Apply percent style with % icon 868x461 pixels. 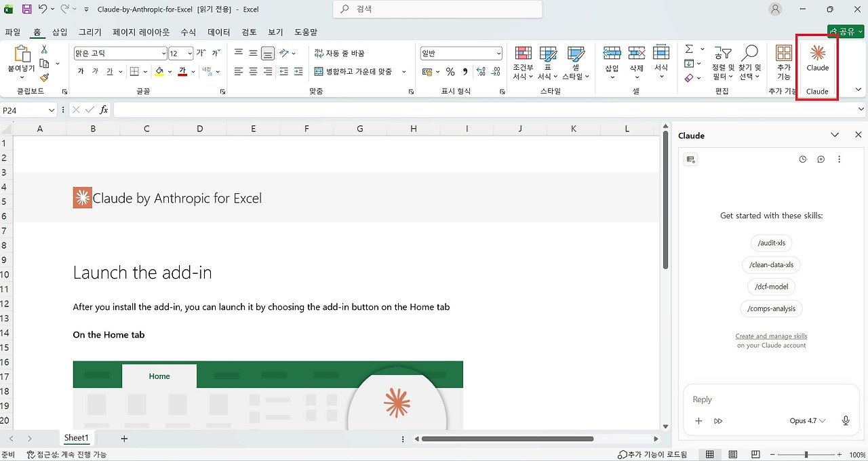pos(450,71)
